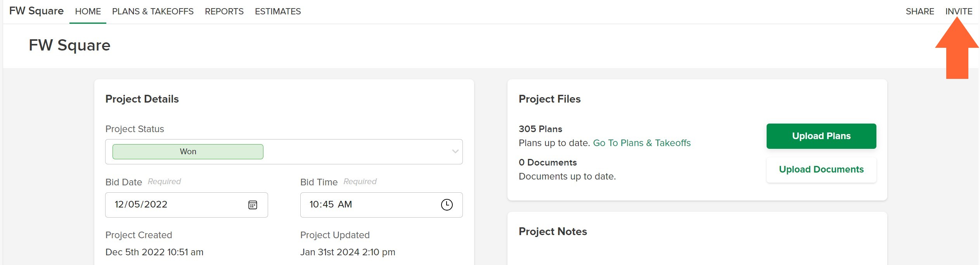Go to the REPORTS tab
Viewport: 980px width, 265px height.
tap(224, 12)
